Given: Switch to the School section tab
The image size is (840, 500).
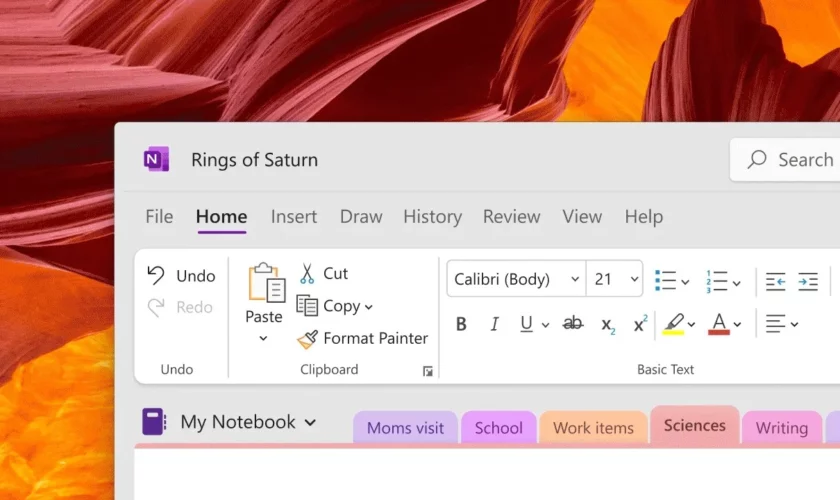Looking at the screenshot, I should 498,428.
